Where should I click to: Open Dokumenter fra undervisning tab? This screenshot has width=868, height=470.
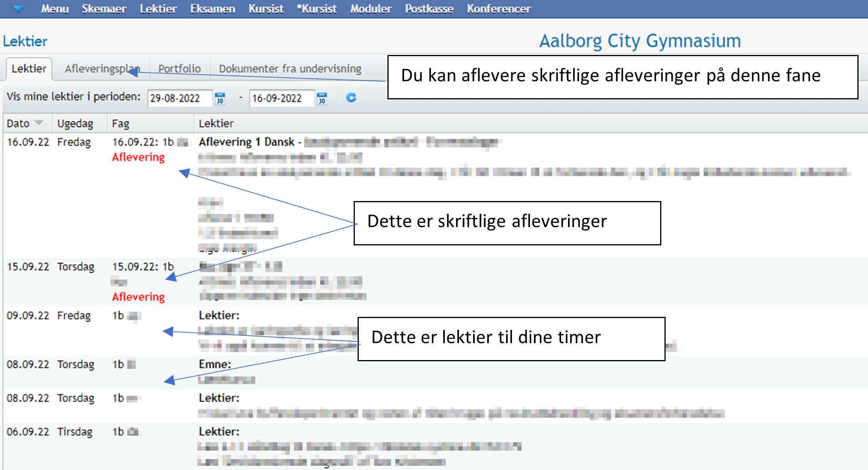(x=290, y=69)
